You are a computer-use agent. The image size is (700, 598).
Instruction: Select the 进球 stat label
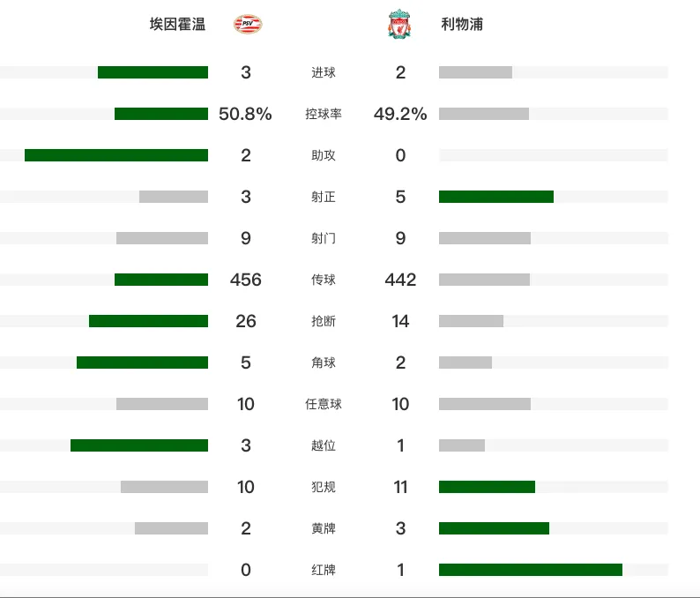tap(324, 72)
